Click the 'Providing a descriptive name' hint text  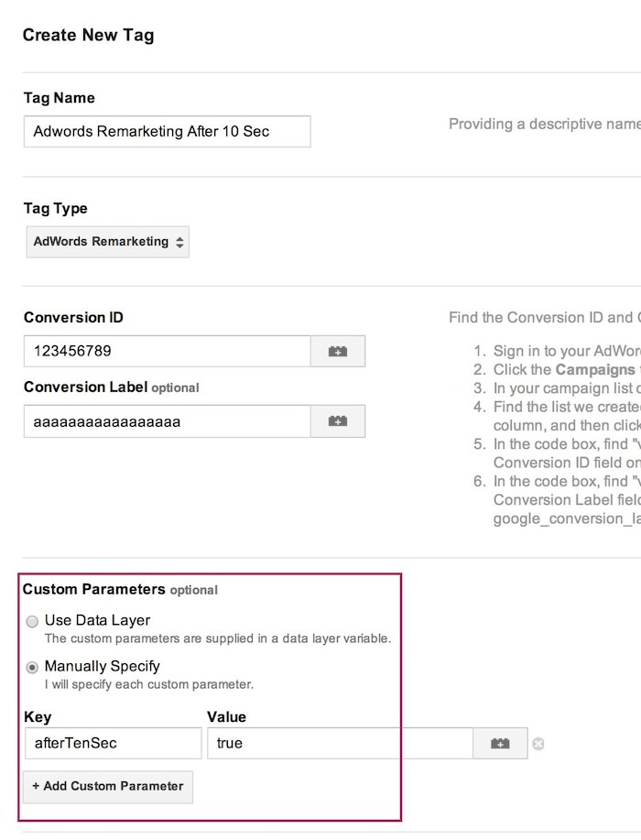click(545, 125)
